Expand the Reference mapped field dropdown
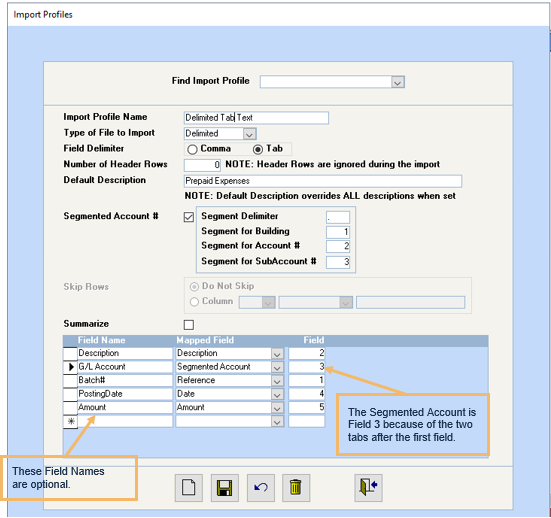The image size is (551, 518). [x=277, y=381]
